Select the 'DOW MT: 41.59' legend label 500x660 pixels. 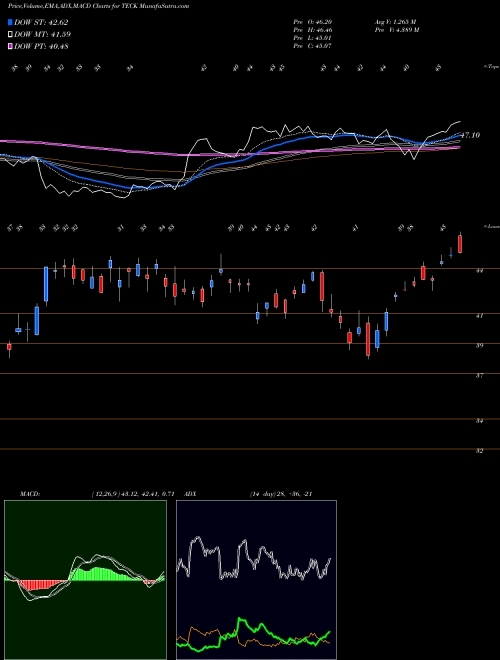tap(43, 35)
